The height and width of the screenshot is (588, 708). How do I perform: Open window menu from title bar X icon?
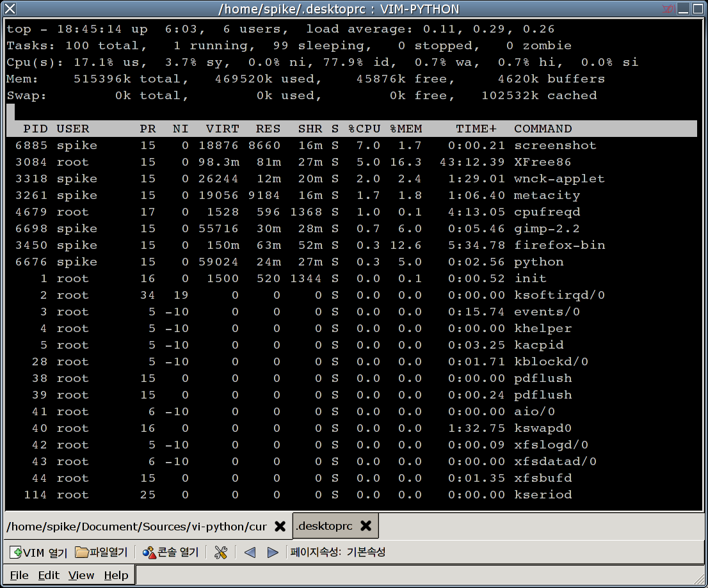(10, 9)
